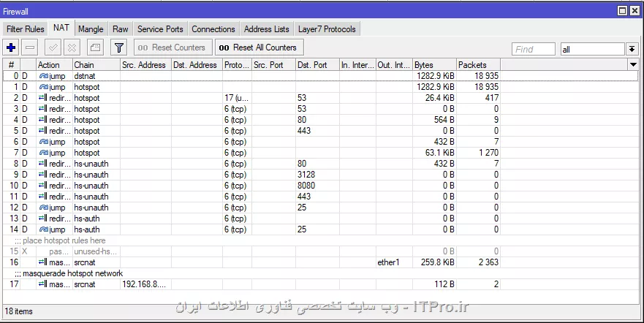Click the Reset All Counters button
Screen dimensions: 644x323
(x=260, y=47)
